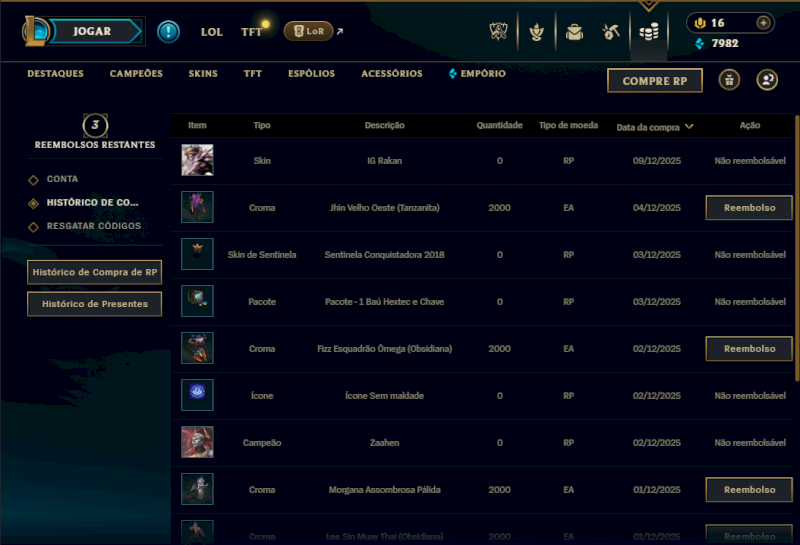Click the Zaahen description text
800x545 pixels.
[x=384, y=443]
